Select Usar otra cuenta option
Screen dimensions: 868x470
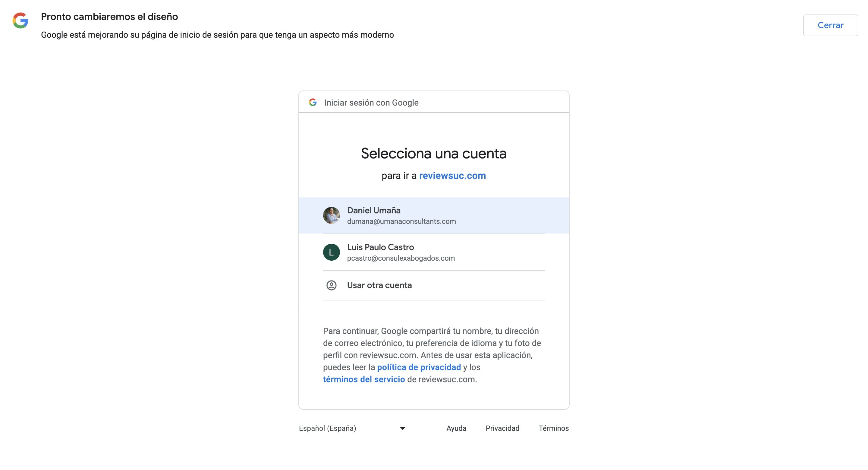(434, 285)
